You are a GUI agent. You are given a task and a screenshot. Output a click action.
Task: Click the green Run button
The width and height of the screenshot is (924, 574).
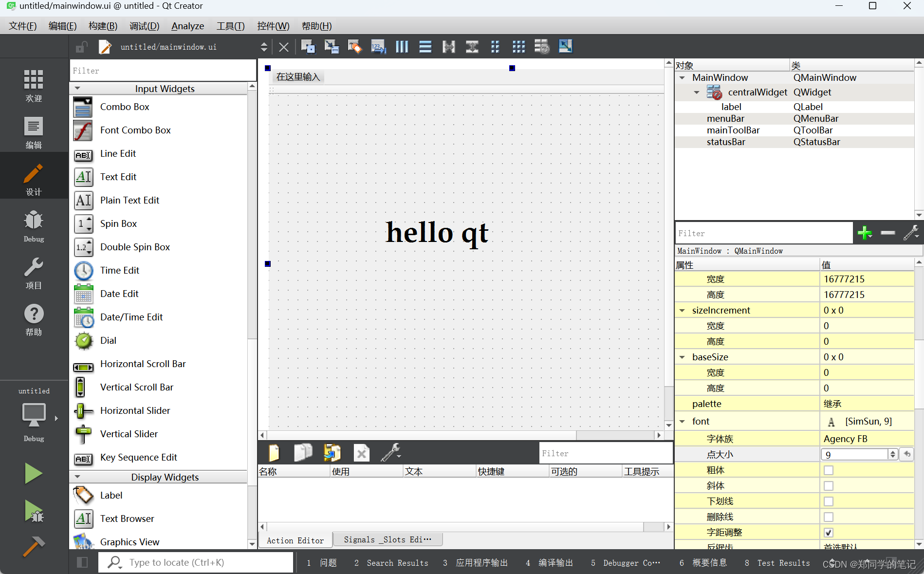tap(34, 473)
